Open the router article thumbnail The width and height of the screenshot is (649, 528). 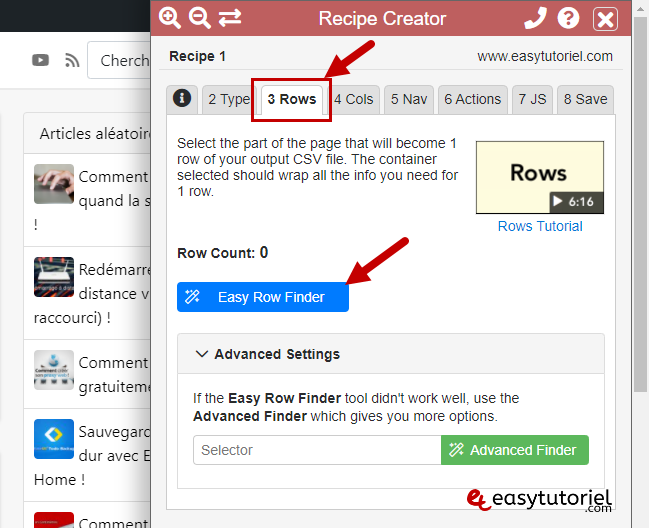click(x=54, y=277)
